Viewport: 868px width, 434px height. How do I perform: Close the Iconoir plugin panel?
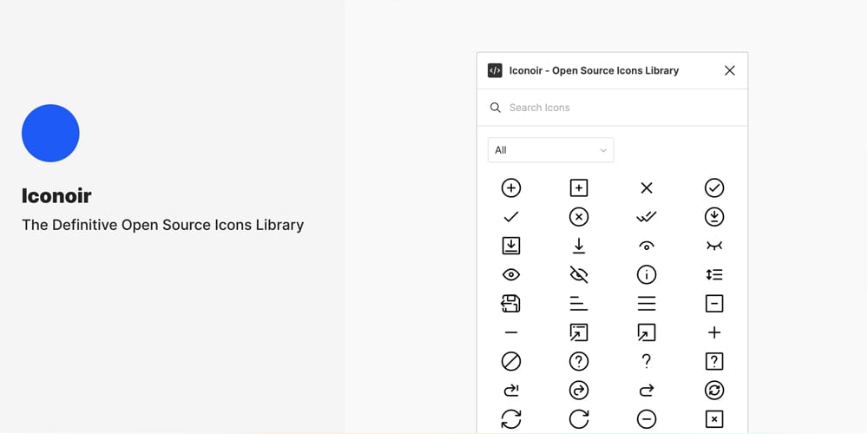click(729, 70)
